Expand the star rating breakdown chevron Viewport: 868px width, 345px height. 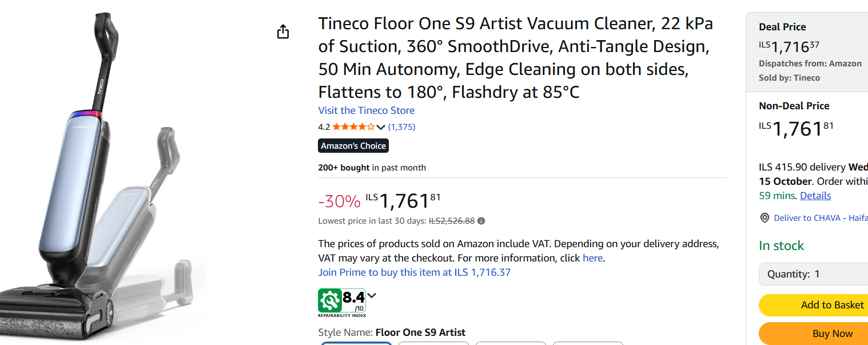(381, 127)
